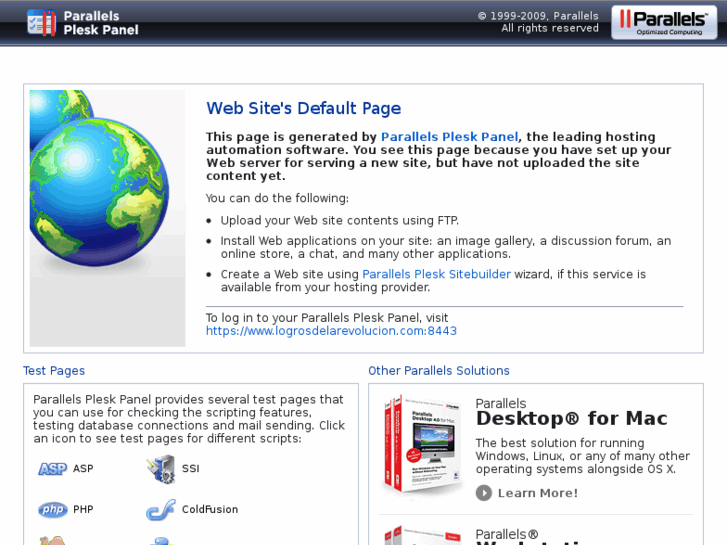
Task: Click the globe image
Action: (x=107, y=218)
